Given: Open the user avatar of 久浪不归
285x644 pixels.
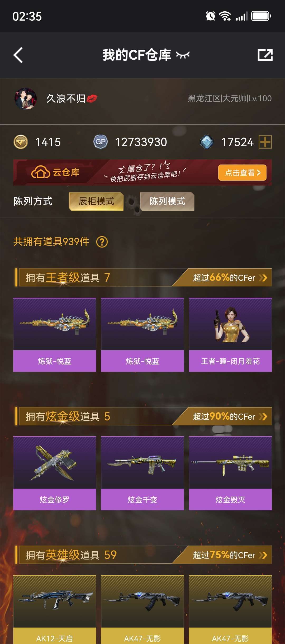Looking at the screenshot, I should 26,98.
